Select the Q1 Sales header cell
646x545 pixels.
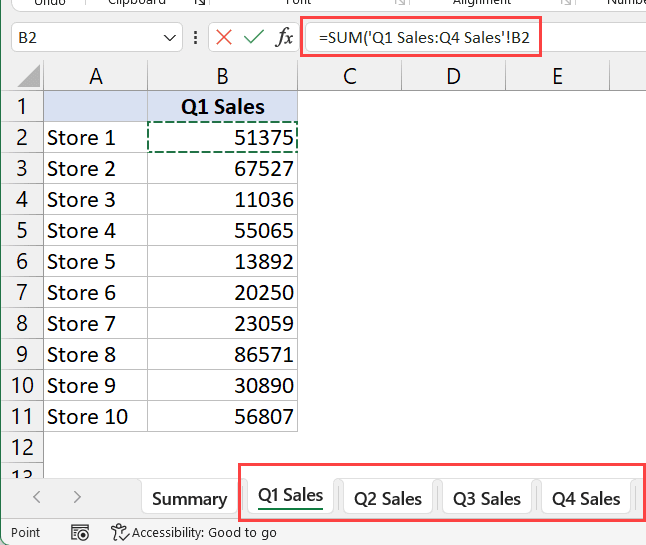click(x=222, y=107)
